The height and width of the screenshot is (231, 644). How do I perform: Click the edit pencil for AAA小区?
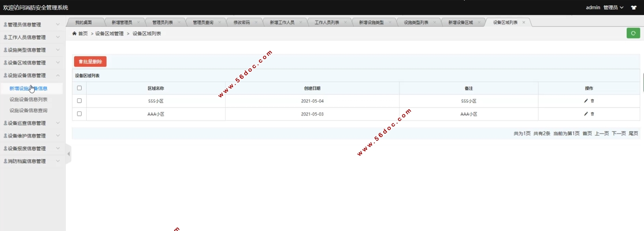(x=586, y=114)
